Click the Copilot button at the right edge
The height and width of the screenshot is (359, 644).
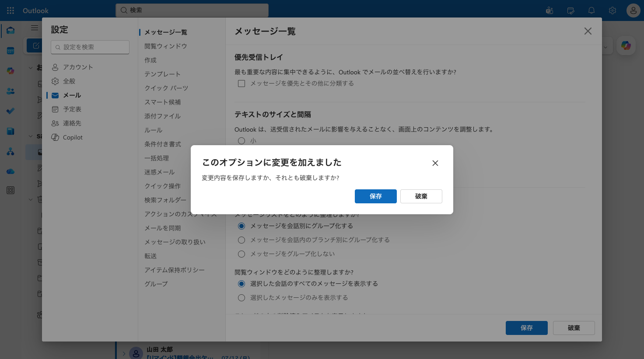coord(626,45)
